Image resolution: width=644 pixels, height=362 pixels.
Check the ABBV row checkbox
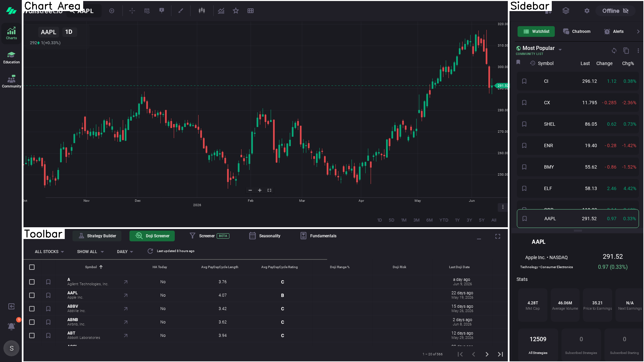click(32, 309)
